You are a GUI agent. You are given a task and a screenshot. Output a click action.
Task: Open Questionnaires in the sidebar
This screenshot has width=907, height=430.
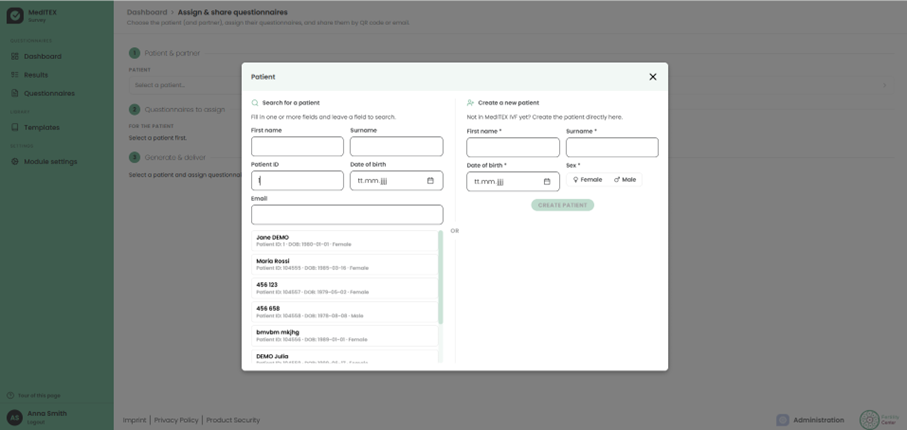(49, 93)
